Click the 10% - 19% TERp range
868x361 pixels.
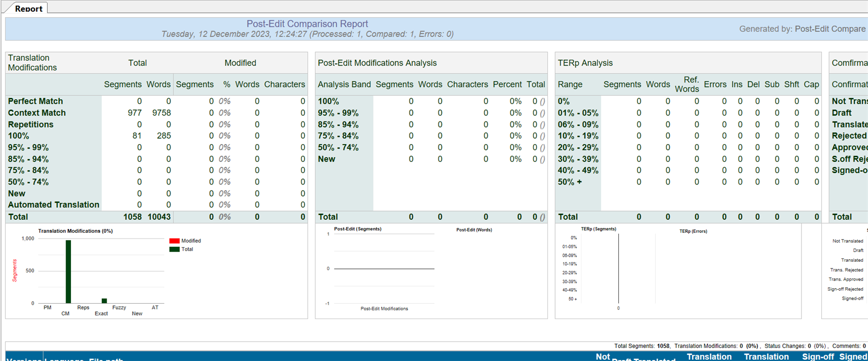pos(578,136)
